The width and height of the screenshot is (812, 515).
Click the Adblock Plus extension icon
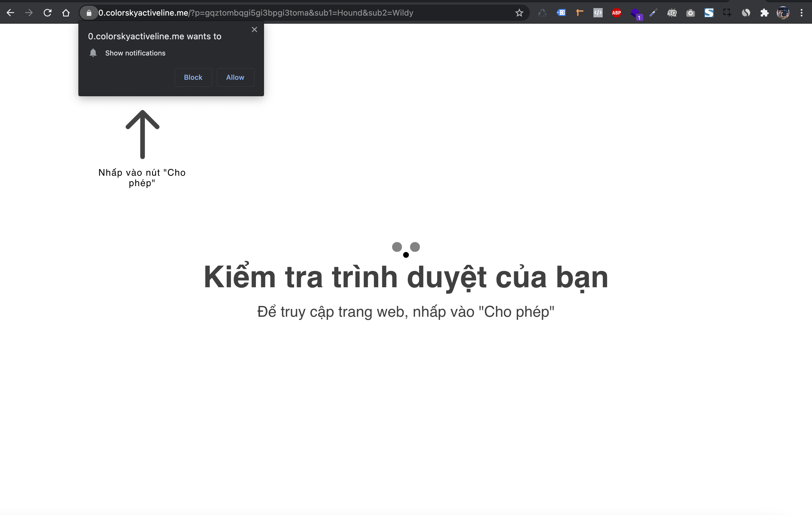pyautogui.click(x=616, y=13)
